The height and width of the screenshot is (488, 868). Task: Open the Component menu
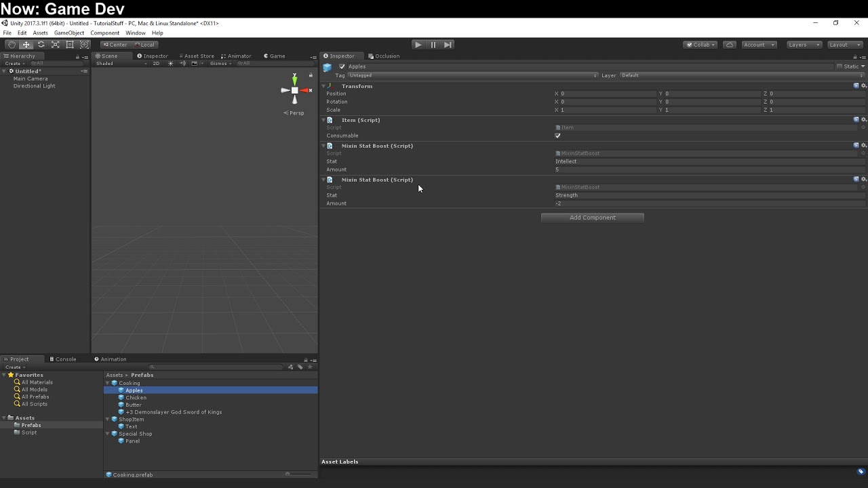[x=104, y=33]
